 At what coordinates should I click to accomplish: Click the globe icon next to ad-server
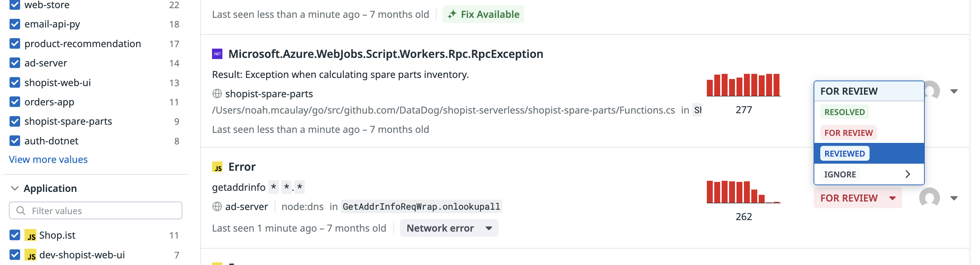217,206
